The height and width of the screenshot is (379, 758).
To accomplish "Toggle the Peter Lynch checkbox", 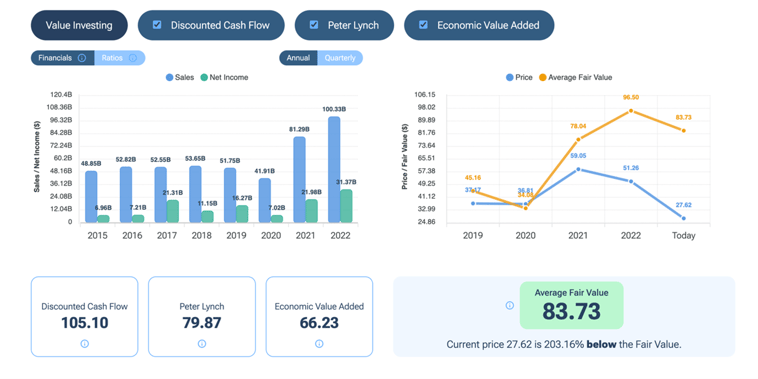I will click(314, 25).
